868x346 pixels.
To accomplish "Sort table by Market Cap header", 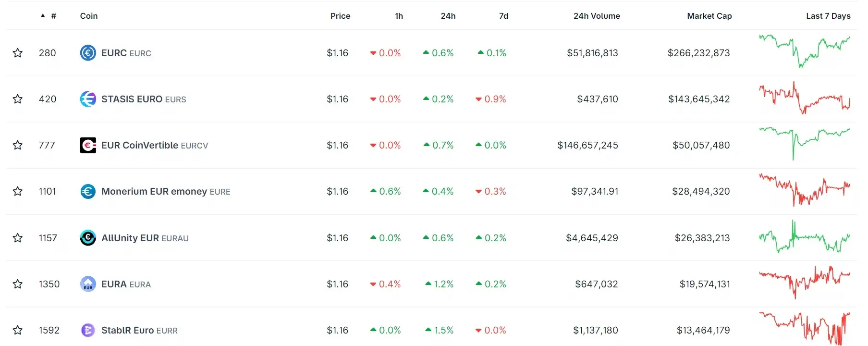I will [709, 16].
